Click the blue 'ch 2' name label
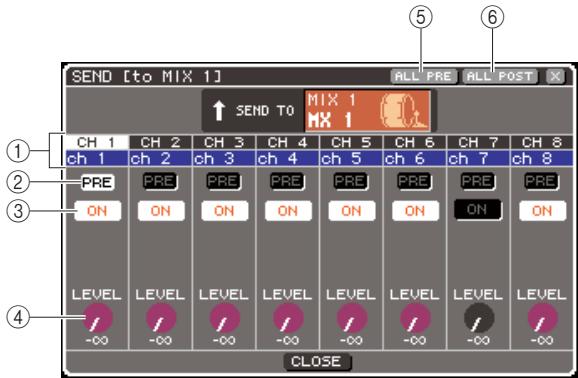 [160, 159]
